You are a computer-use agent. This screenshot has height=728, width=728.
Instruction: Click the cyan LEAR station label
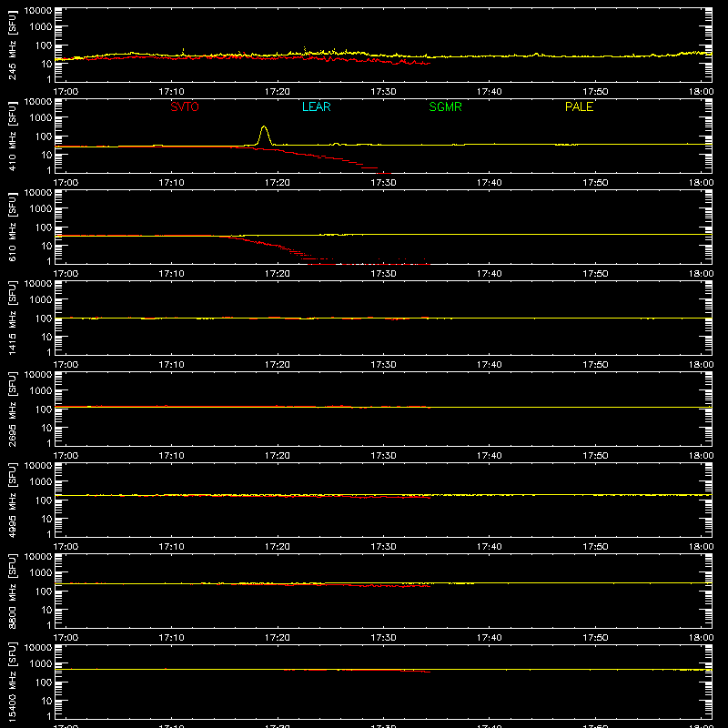point(316,106)
